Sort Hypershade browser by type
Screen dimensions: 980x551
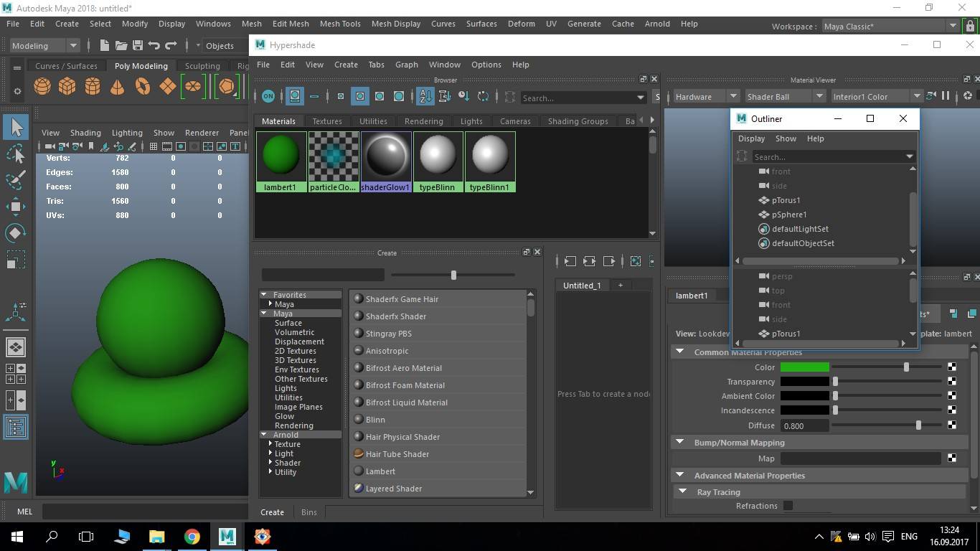click(x=445, y=96)
